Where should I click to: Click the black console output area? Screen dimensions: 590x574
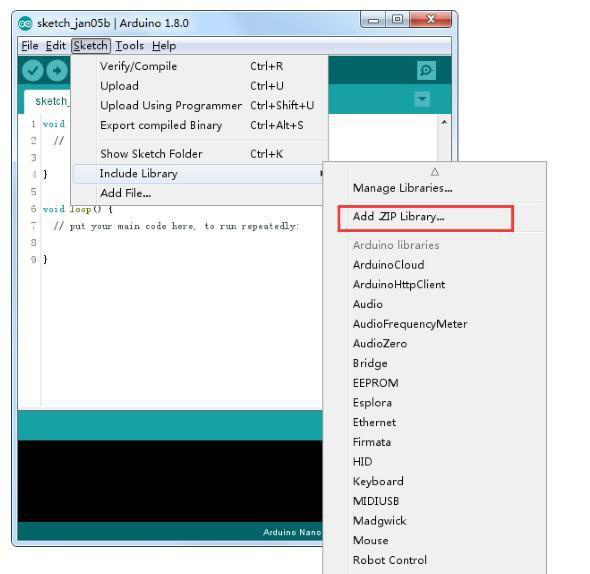(x=170, y=481)
